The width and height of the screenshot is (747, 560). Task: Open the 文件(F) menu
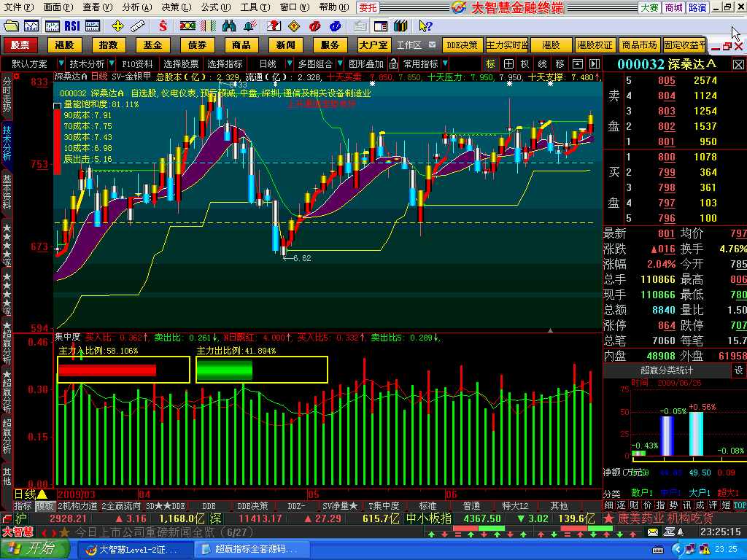pos(19,7)
